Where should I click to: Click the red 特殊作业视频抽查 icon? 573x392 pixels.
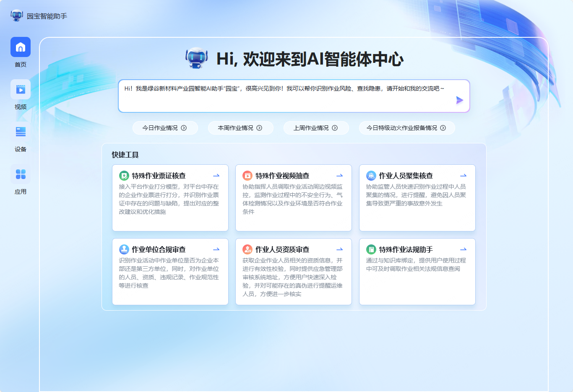[247, 176]
